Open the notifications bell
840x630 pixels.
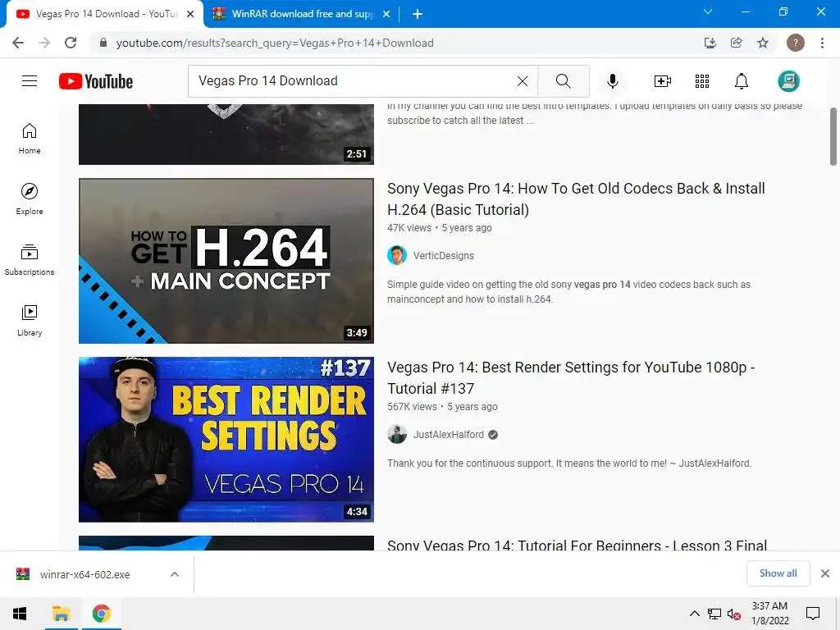742,81
